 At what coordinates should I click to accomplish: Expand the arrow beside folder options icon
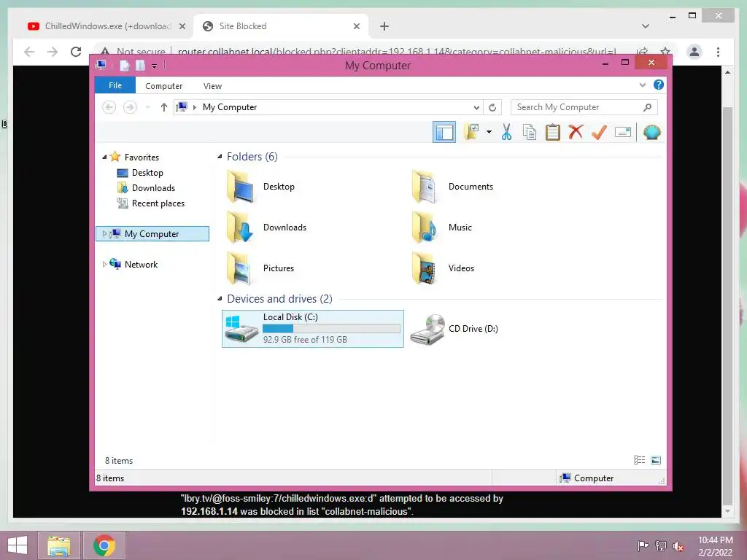[x=489, y=132]
